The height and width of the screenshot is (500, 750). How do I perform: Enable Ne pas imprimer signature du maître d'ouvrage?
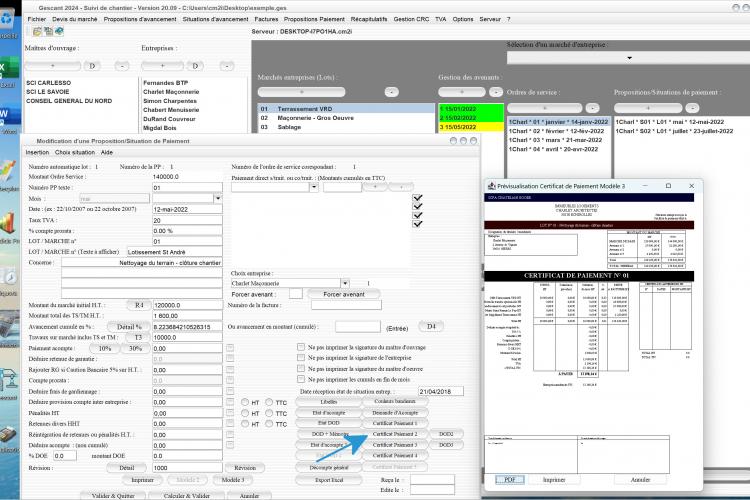pyautogui.click(x=301, y=347)
